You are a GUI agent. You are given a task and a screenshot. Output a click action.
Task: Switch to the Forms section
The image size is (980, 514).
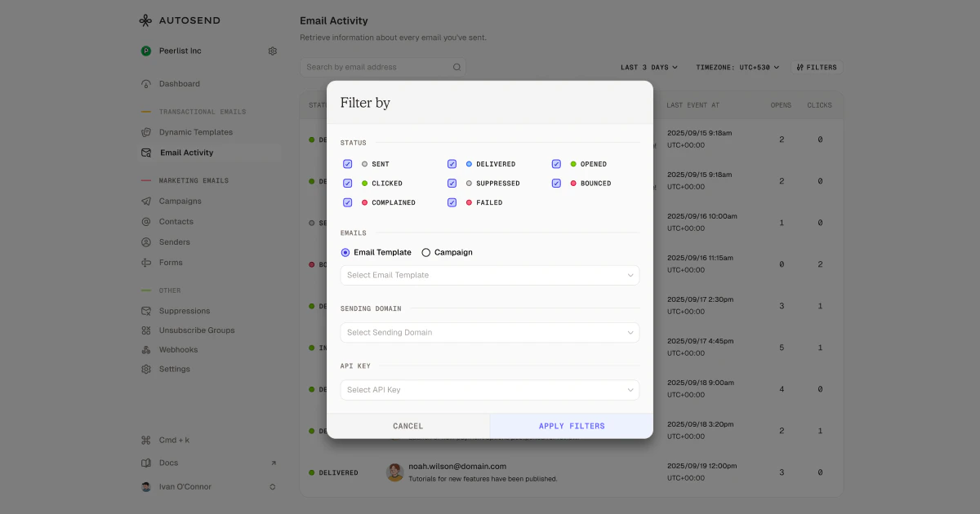171,262
